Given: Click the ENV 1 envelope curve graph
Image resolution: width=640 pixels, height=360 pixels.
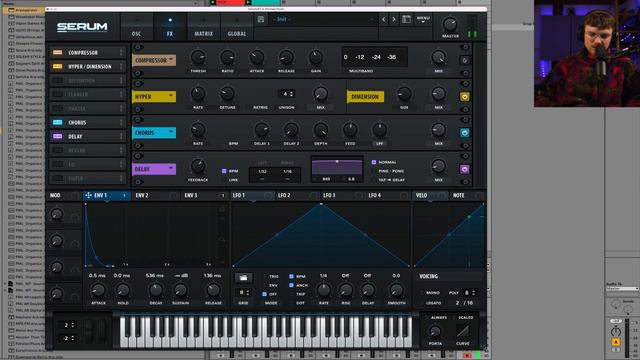Looking at the screenshot, I should [x=155, y=235].
